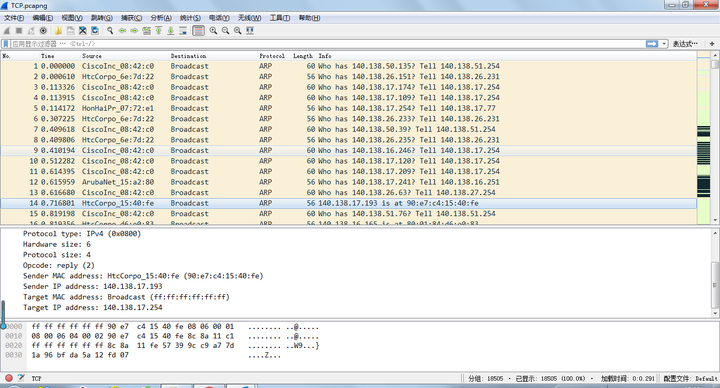Click the start capture shark fin icon
Image resolution: width=720 pixels, height=388 pixels.
click(7, 31)
